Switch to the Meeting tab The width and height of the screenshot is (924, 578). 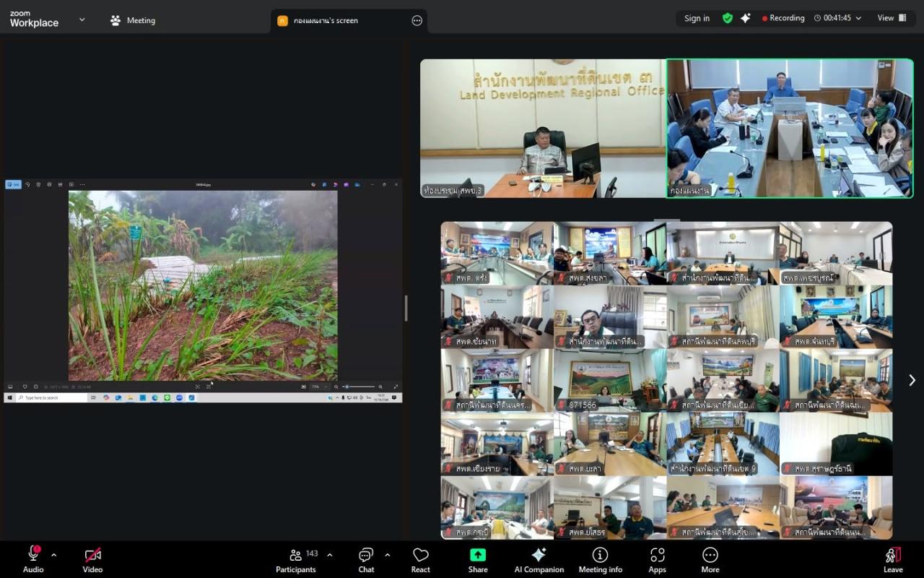[x=133, y=20]
